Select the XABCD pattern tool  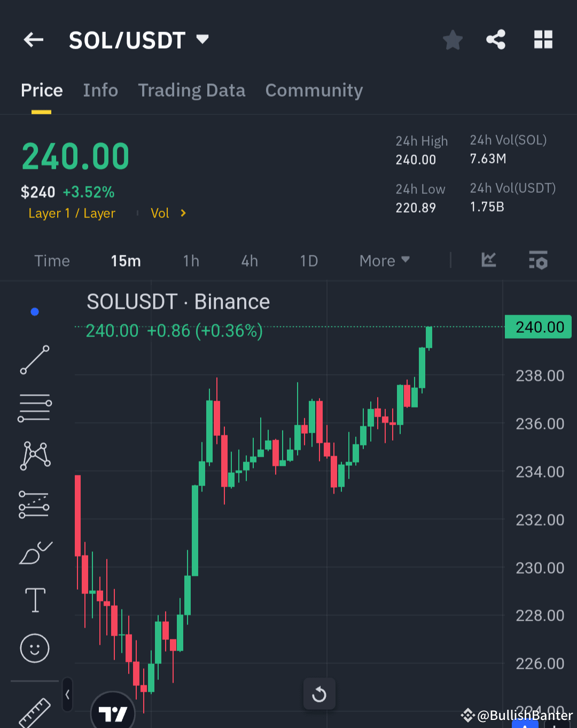coord(34,455)
